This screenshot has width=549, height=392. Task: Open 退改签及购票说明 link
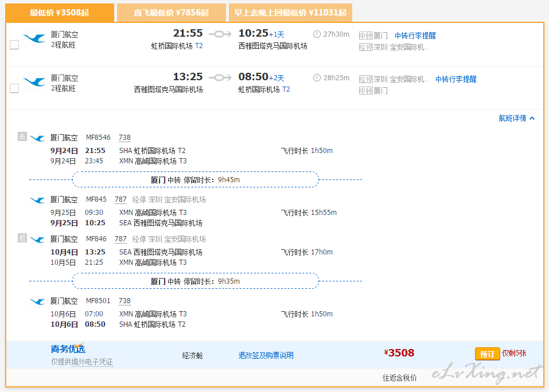tap(266, 356)
